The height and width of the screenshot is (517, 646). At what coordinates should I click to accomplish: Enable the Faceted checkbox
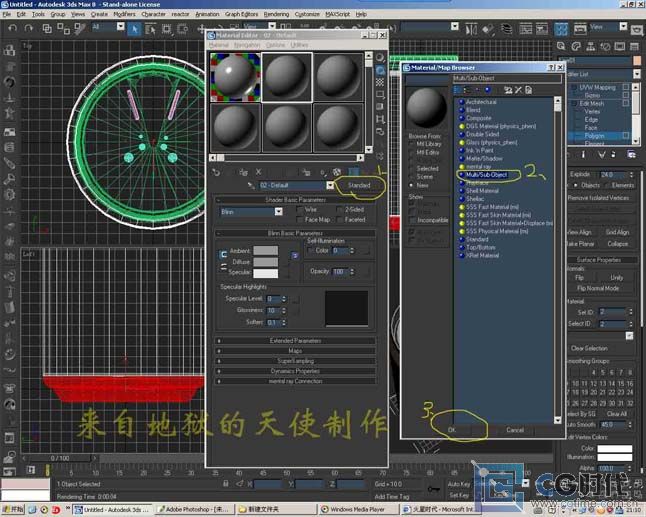tap(339, 220)
